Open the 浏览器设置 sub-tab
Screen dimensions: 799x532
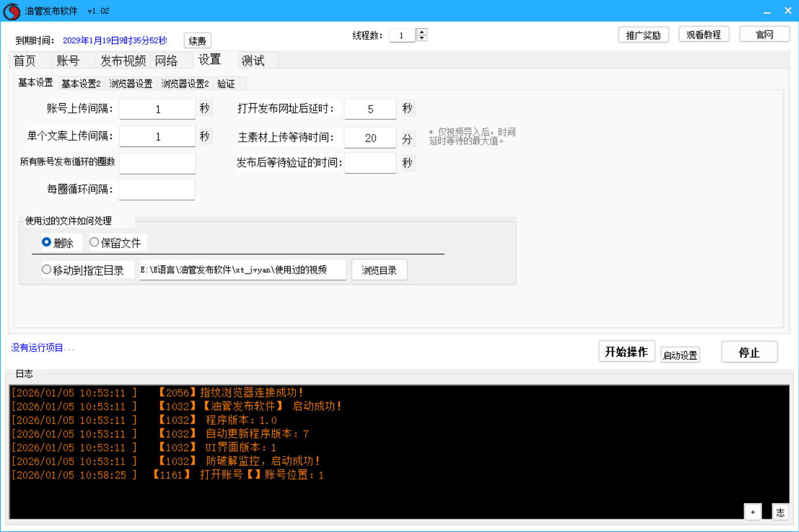coord(130,84)
